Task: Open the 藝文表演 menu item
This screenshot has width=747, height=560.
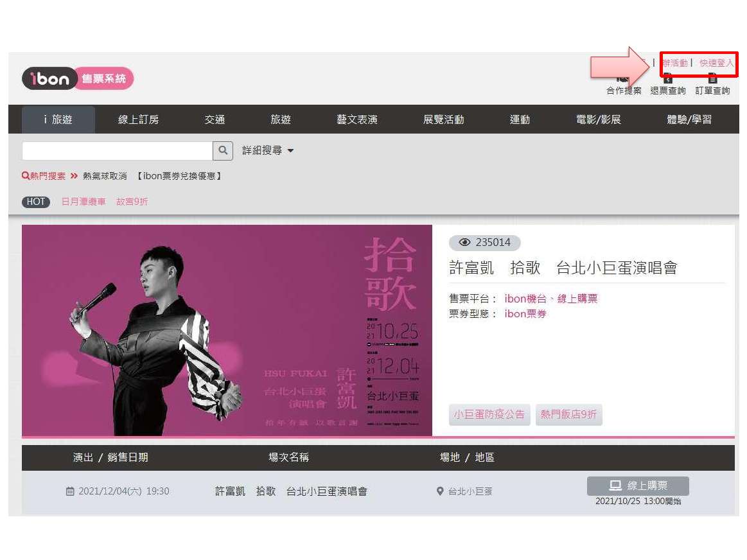Action: point(357,119)
